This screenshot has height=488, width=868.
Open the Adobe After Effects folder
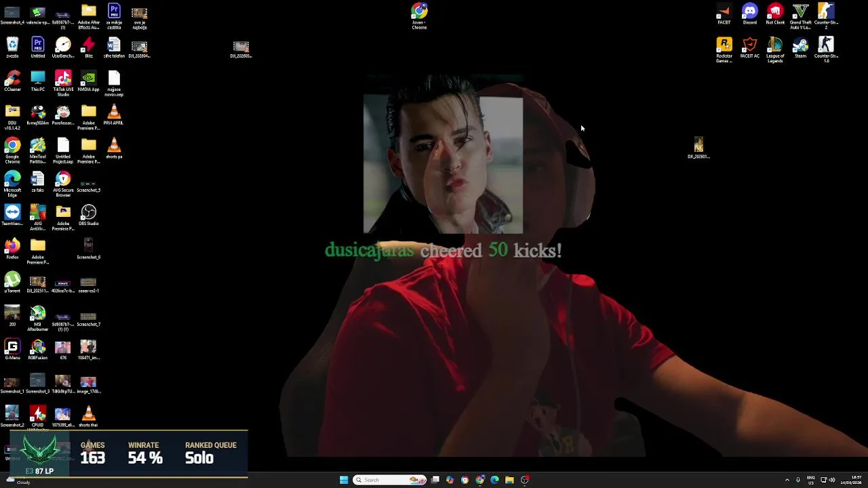[x=88, y=16]
